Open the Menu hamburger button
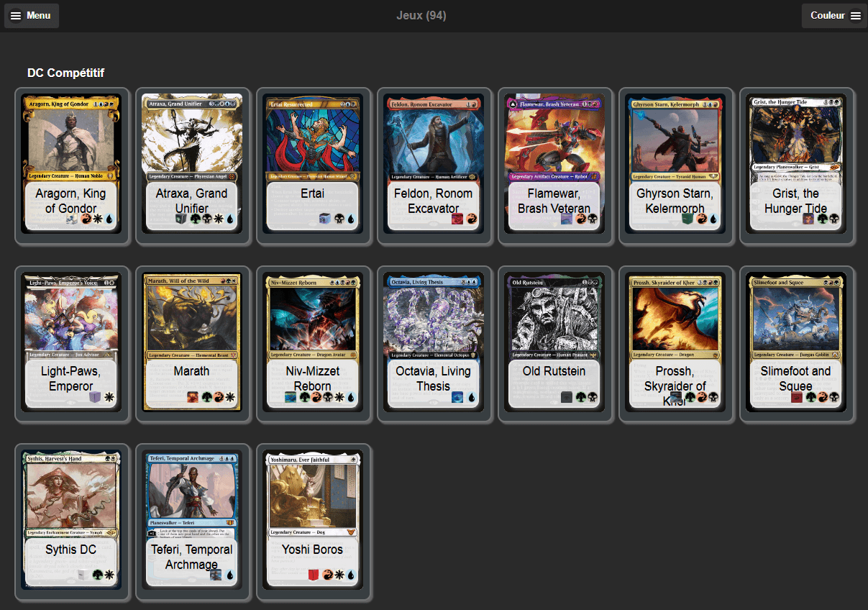Image resolution: width=868 pixels, height=610 pixels. tap(32, 15)
